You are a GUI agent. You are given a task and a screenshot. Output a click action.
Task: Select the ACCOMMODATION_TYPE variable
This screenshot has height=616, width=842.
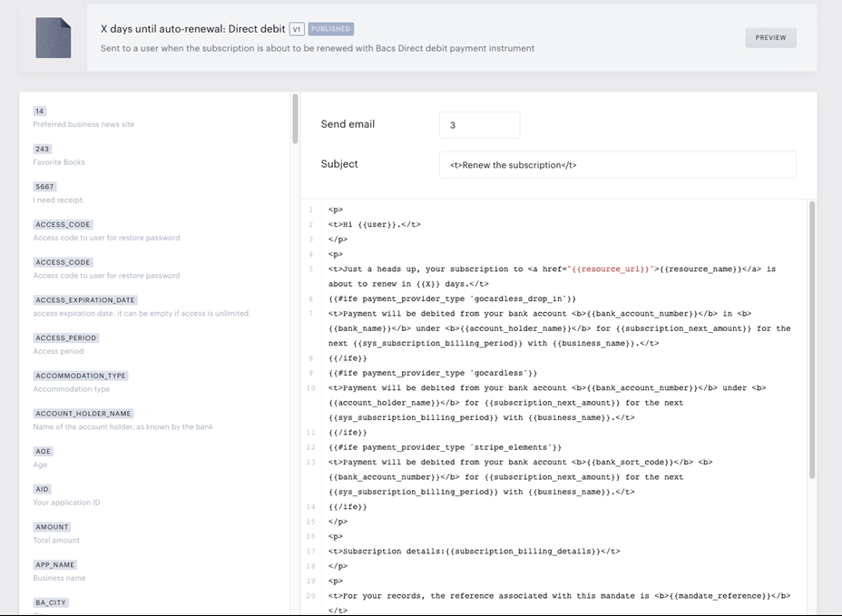(81, 376)
